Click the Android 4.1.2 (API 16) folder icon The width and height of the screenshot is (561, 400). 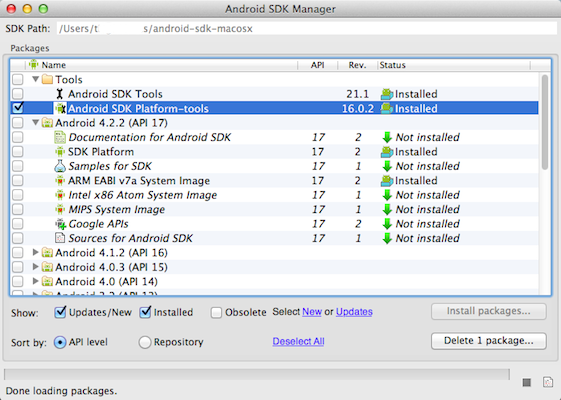pyautogui.click(x=47, y=253)
